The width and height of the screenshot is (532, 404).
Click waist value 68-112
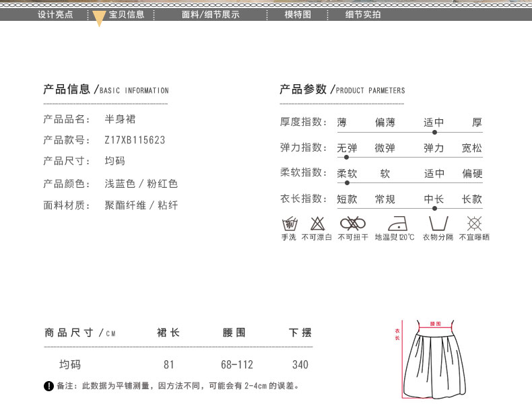237,365
